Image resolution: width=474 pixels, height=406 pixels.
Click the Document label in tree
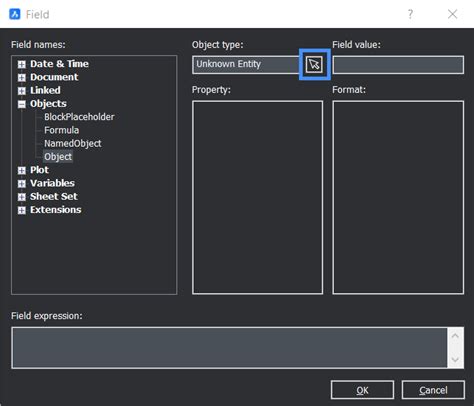pos(54,77)
